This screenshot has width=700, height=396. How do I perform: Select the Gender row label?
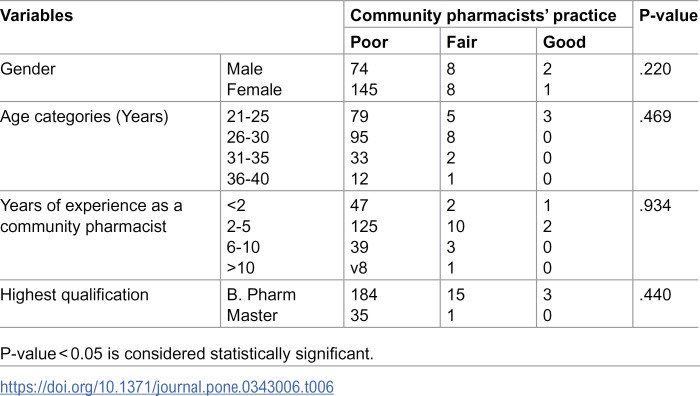28,69
